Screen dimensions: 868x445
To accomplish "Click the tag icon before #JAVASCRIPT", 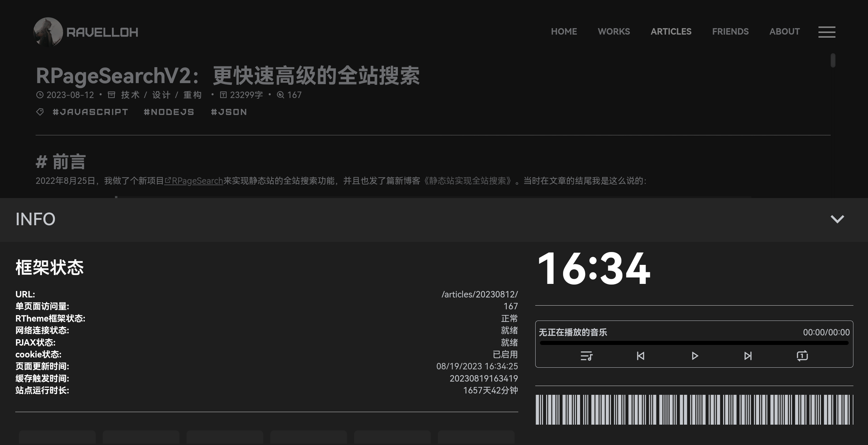I will point(40,112).
